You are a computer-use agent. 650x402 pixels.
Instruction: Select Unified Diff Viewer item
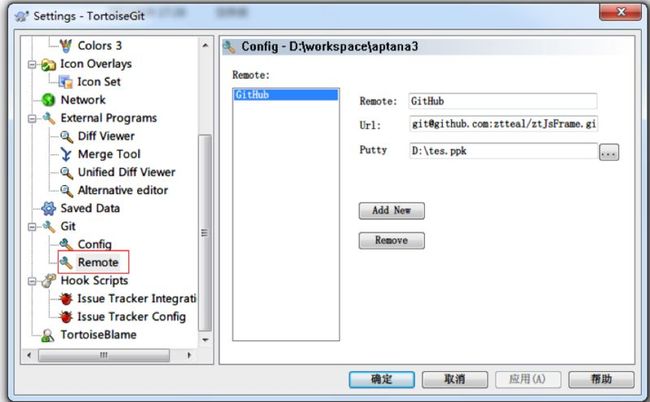coord(126,172)
